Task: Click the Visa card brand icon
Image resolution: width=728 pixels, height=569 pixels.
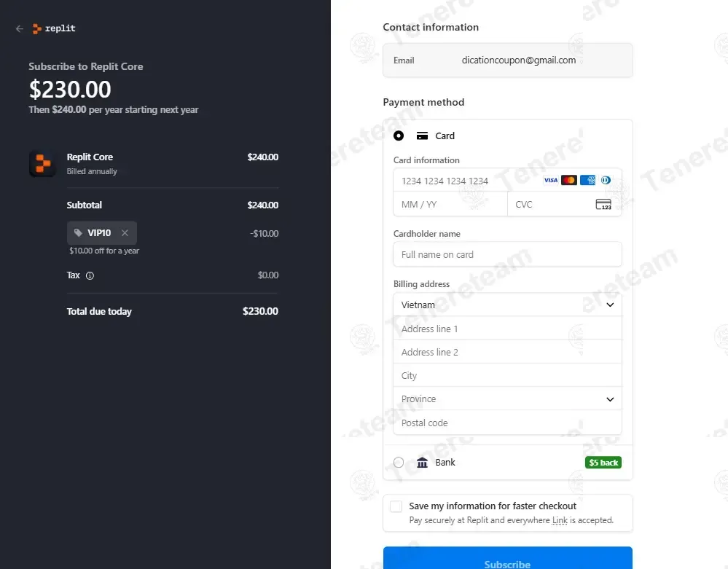Action: pos(552,180)
